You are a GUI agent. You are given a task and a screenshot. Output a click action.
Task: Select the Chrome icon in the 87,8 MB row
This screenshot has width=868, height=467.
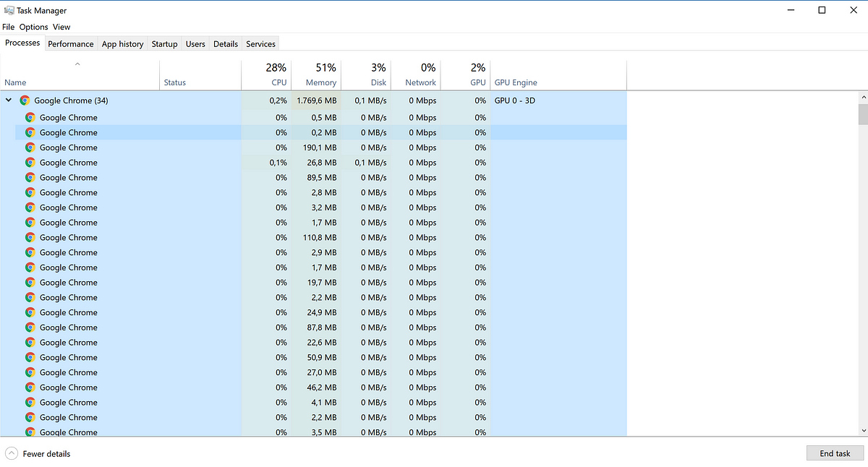[30, 327]
